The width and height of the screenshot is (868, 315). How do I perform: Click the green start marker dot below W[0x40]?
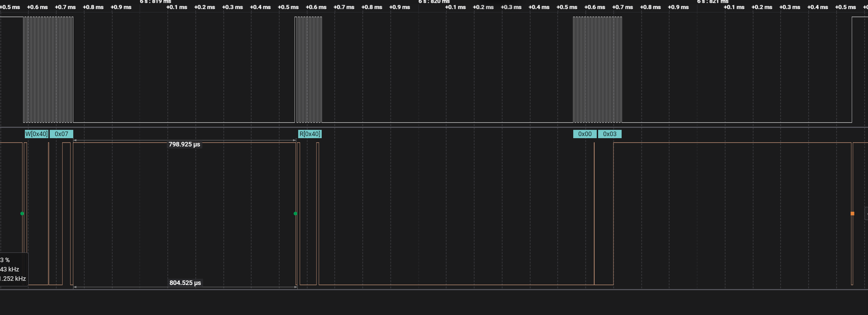[22, 213]
